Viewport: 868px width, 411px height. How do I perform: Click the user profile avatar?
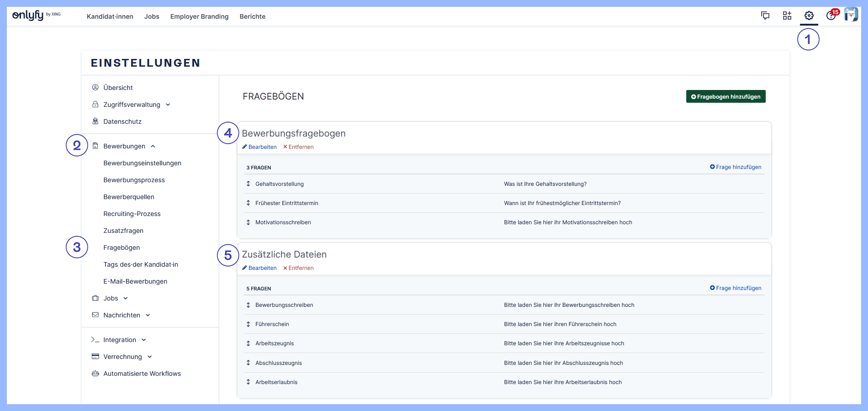click(851, 15)
